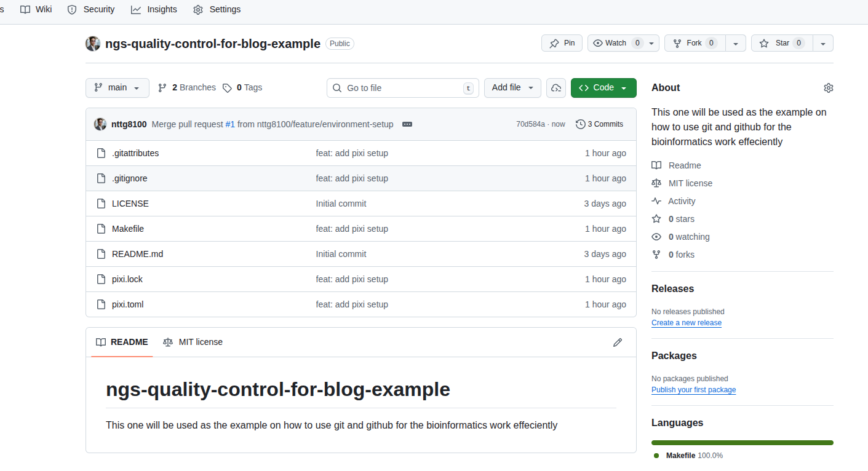Open the Insights tab
Screen dimensions: 868x471
pyautogui.click(x=154, y=9)
